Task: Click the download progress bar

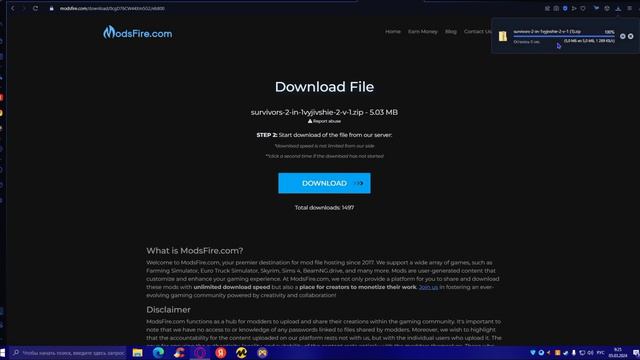Action: point(564,36)
